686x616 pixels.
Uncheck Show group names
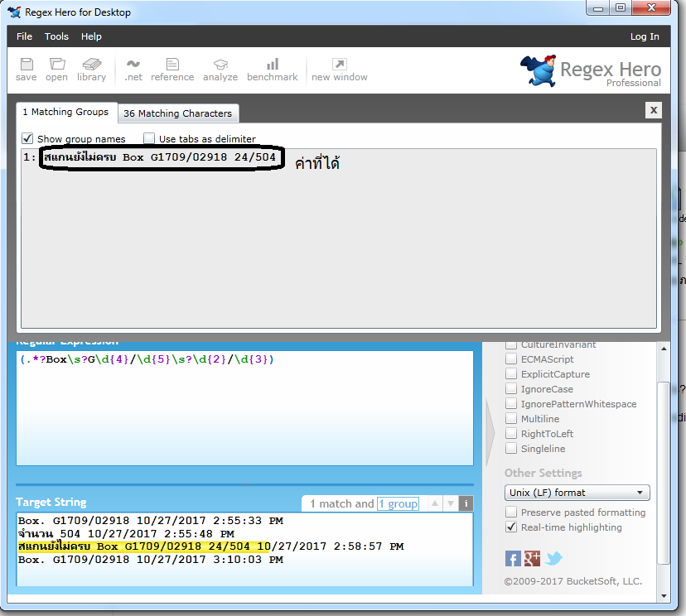coord(27,138)
